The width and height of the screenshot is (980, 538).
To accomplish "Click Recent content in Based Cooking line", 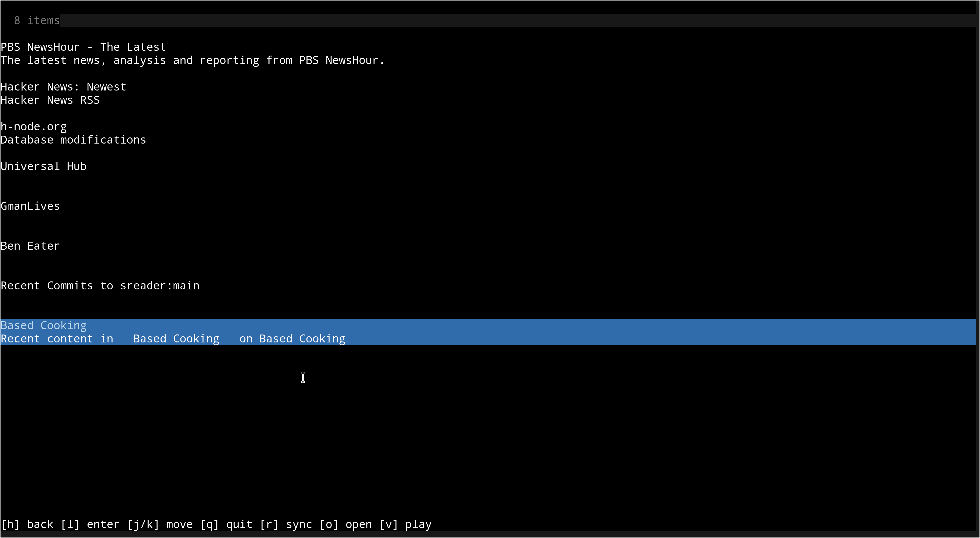I will (x=173, y=339).
